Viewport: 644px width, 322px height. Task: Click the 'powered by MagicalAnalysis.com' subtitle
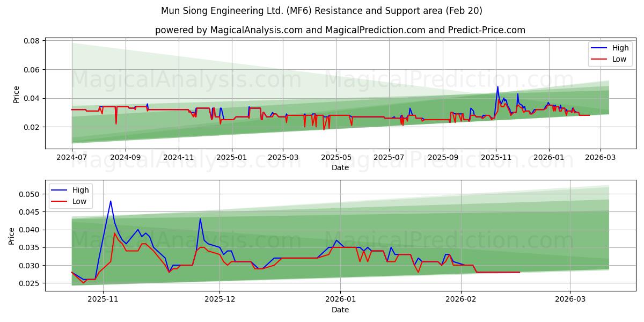point(340,30)
